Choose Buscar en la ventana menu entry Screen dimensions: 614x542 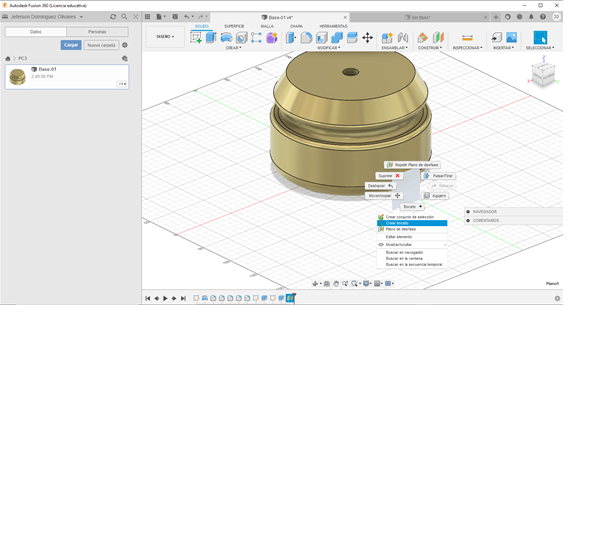tap(412, 258)
